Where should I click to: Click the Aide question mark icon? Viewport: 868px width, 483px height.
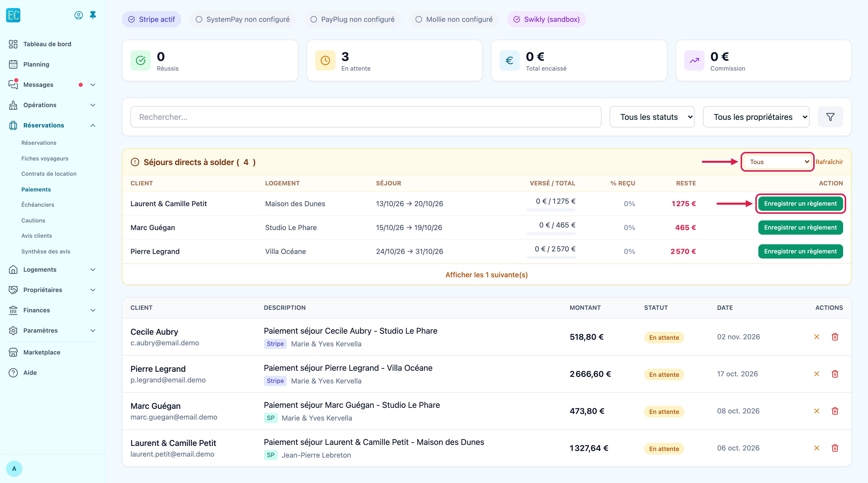[x=13, y=373]
